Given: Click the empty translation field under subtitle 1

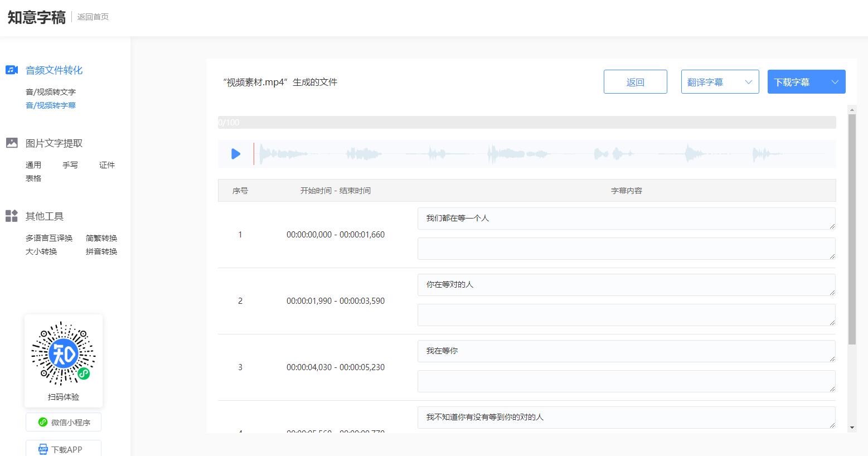Looking at the screenshot, I should 625,248.
